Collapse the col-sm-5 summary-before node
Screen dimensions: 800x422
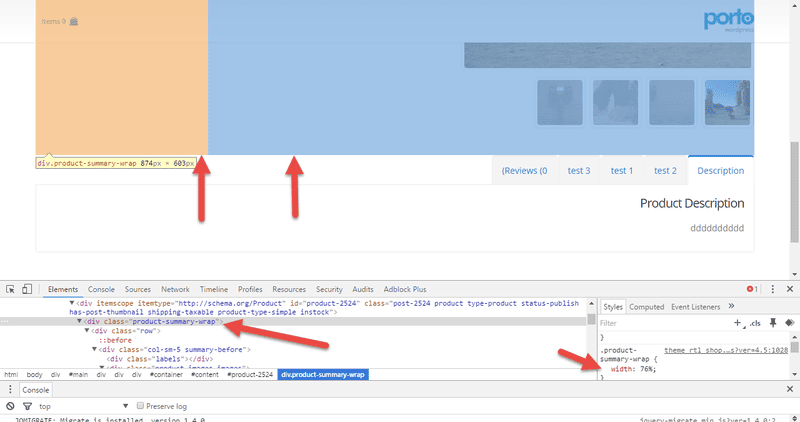[94, 350]
